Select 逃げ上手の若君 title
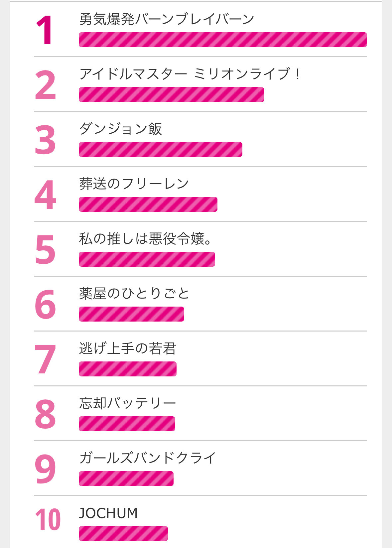The image size is (392, 548). (x=128, y=348)
